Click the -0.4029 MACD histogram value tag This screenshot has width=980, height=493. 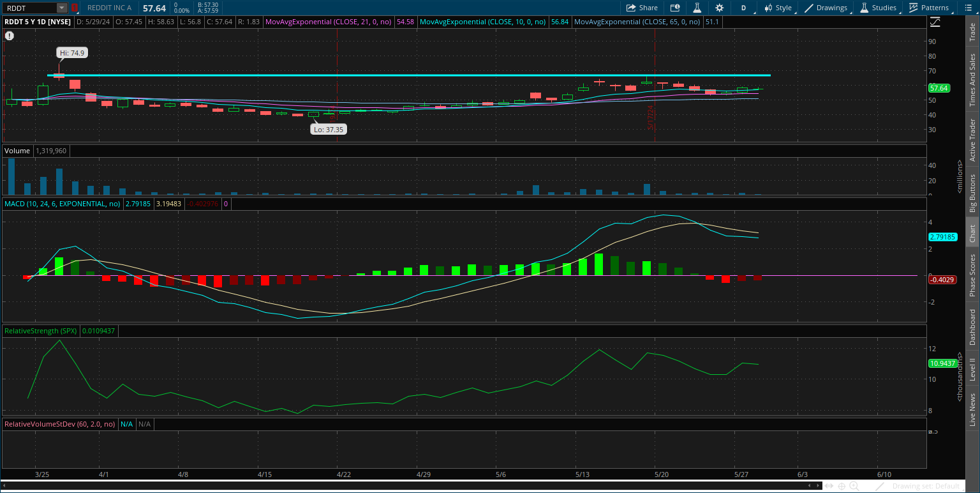pyautogui.click(x=942, y=280)
